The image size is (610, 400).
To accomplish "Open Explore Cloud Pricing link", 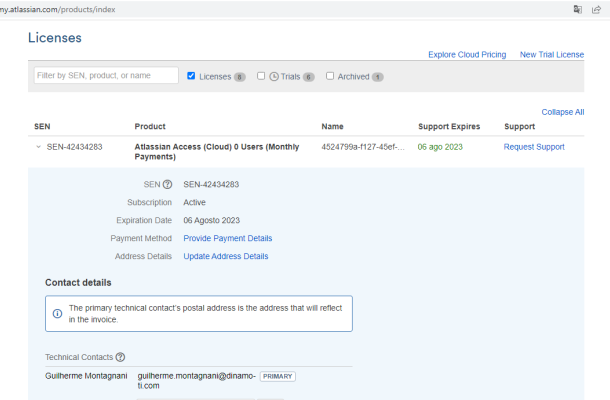I will point(467,55).
